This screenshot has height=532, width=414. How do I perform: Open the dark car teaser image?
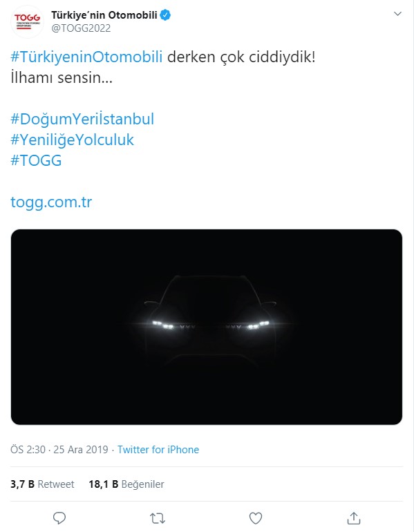[207, 327]
